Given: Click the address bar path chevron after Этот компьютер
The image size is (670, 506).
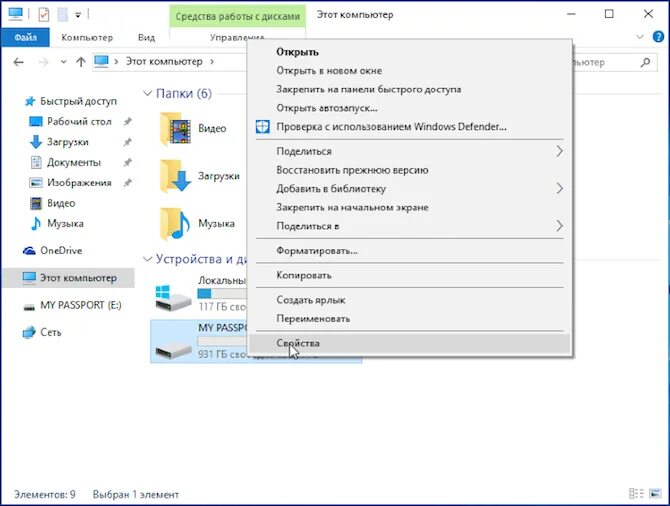Looking at the screenshot, I should (212, 62).
